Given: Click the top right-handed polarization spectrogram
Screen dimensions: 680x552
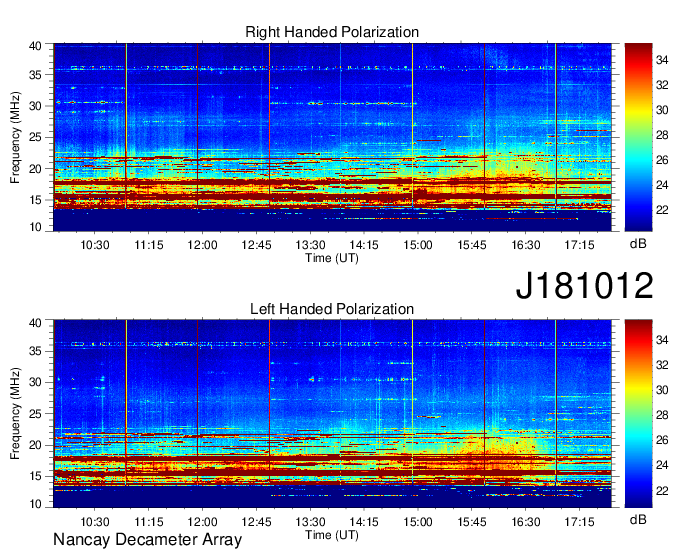Looking at the screenshot, I should (x=332, y=137).
